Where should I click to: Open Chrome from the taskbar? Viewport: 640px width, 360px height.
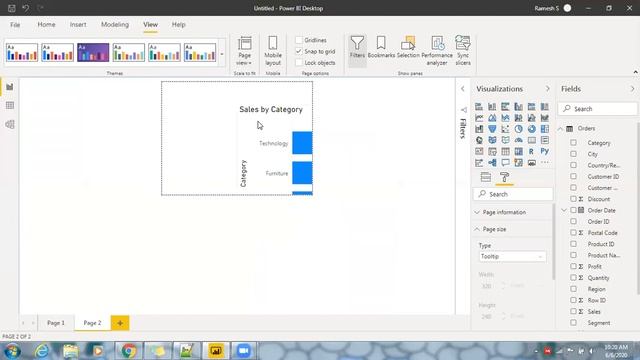click(x=129, y=351)
